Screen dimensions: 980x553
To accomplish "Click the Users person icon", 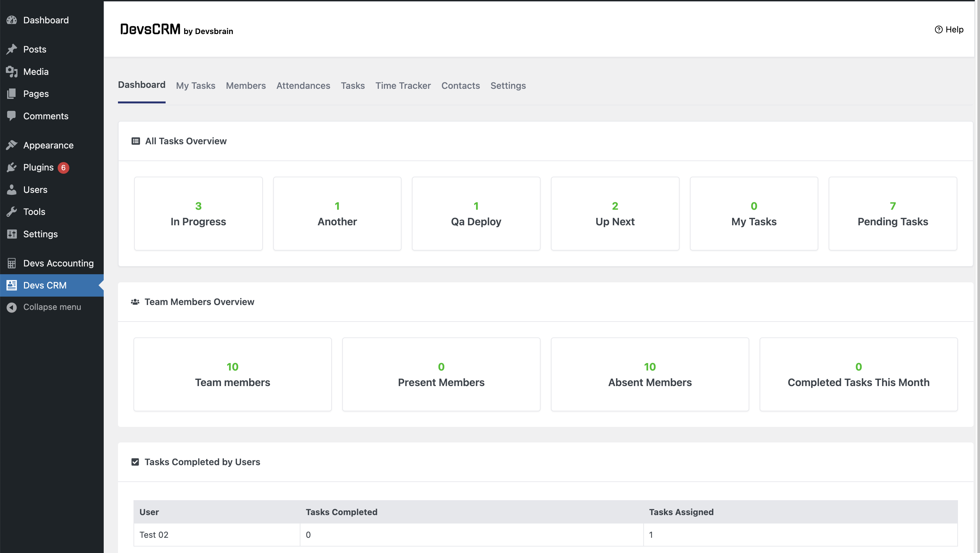I will [x=12, y=190].
